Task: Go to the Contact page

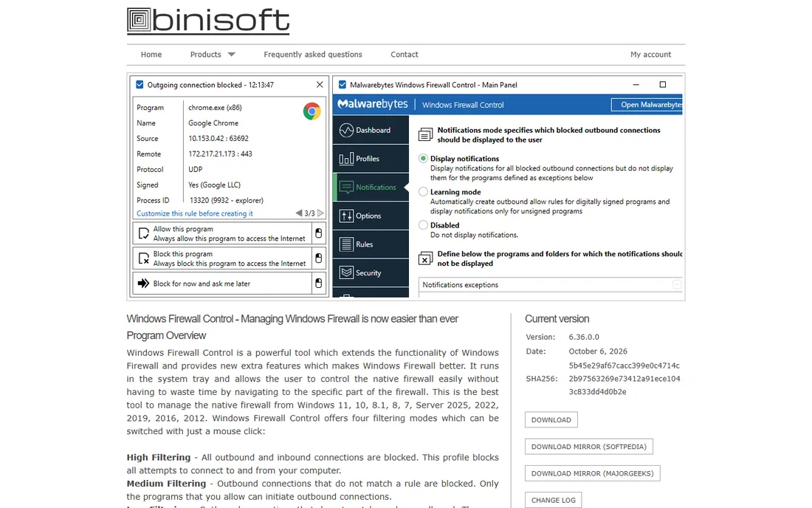Action: (405, 55)
